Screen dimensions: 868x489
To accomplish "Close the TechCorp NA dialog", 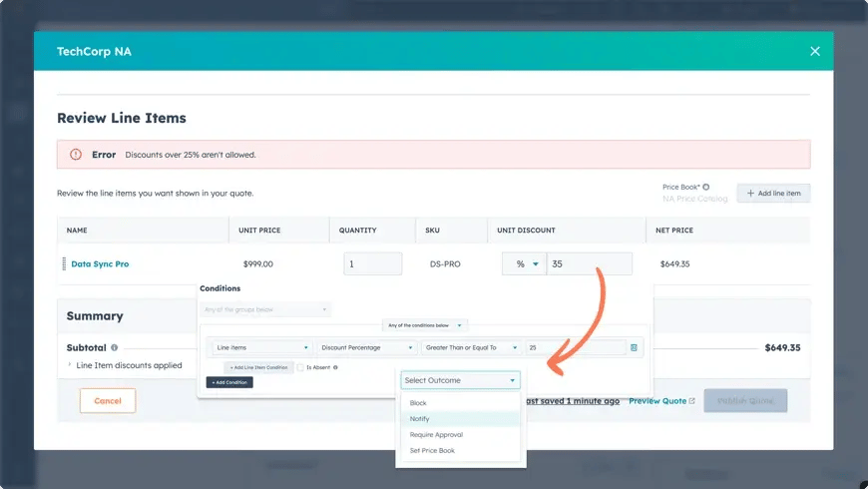I will coord(814,51).
